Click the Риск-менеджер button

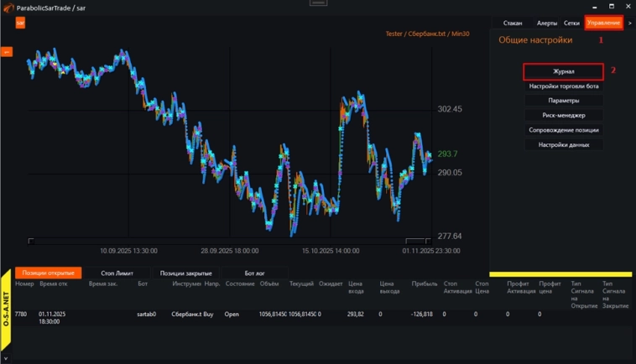(563, 115)
